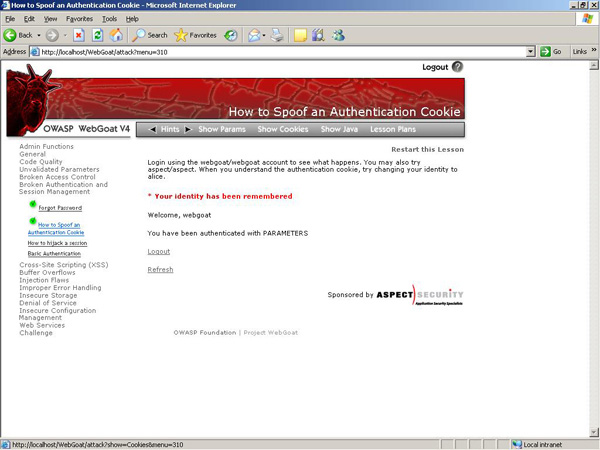Screen dimensions: 600x450
Task: Open Lesson Plans in lesson bar
Action: coord(393,129)
